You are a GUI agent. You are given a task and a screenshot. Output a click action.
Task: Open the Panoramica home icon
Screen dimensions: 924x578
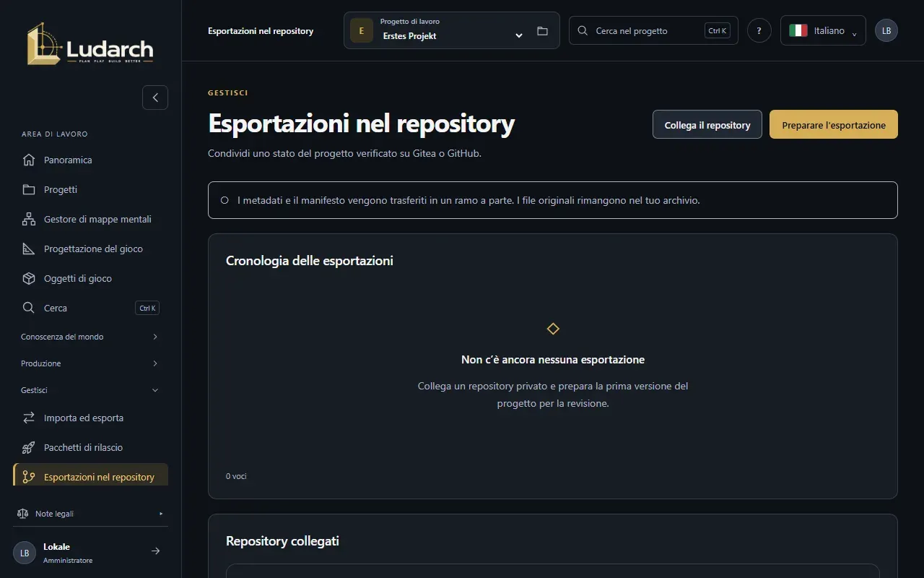pos(29,160)
